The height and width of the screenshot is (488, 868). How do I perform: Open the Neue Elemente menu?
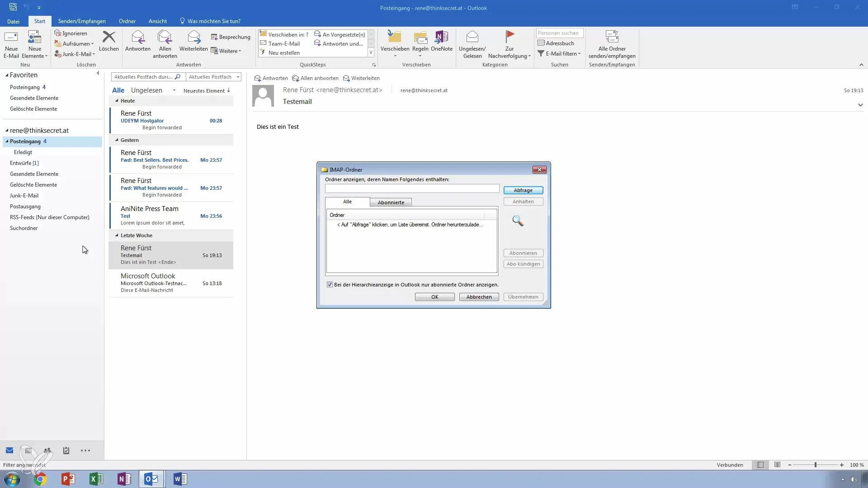coord(35,44)
